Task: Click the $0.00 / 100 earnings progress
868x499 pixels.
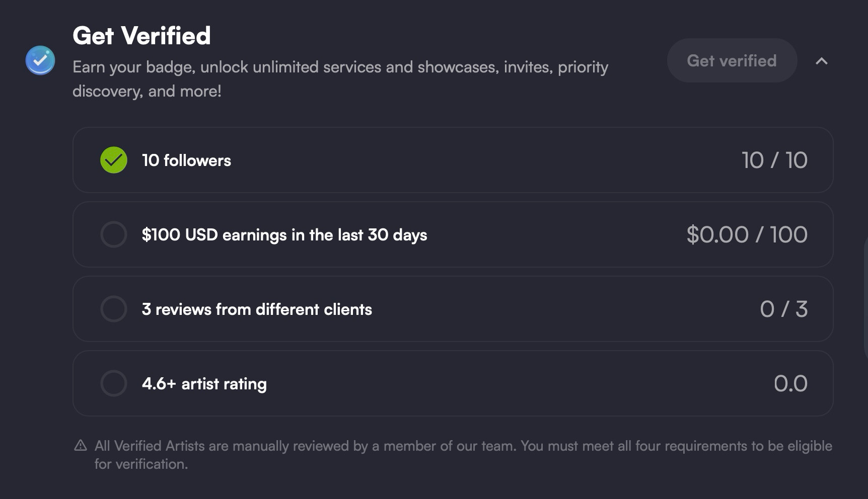Action: pyautogui.click(x=747, y=235)
